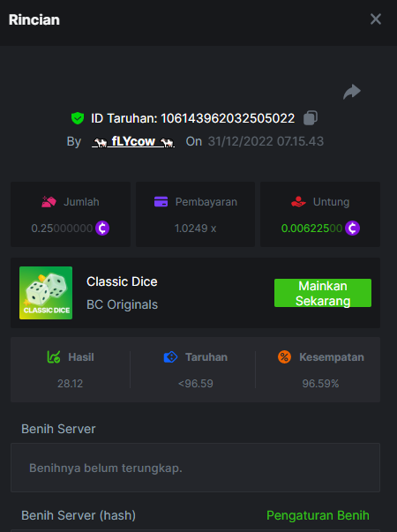Click the purple Pembayaran card icon
The width and height of the screenshot is (397, 532).
(x=161, y=201)
